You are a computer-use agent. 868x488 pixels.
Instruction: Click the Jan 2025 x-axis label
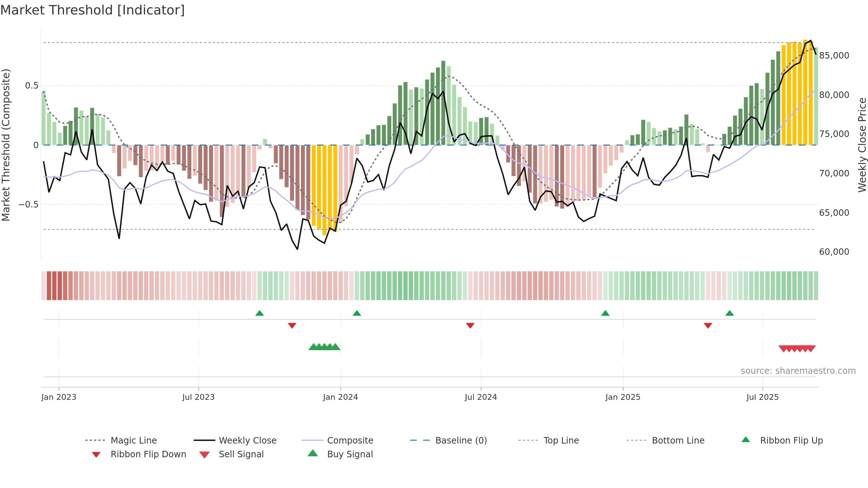[623, 397]
